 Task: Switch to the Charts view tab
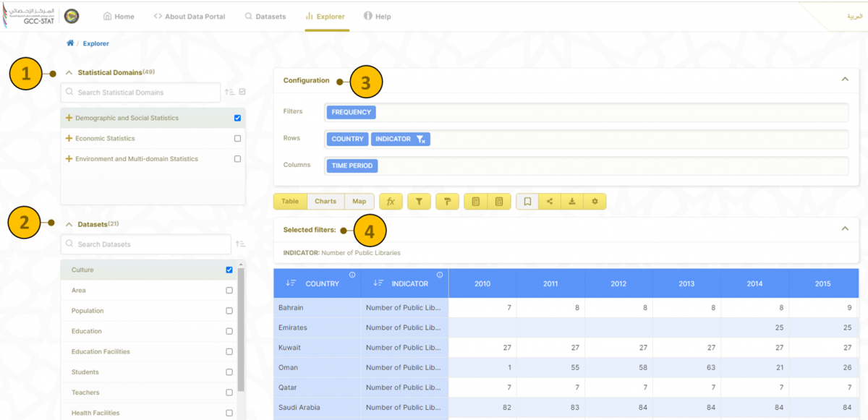(325, 202)
